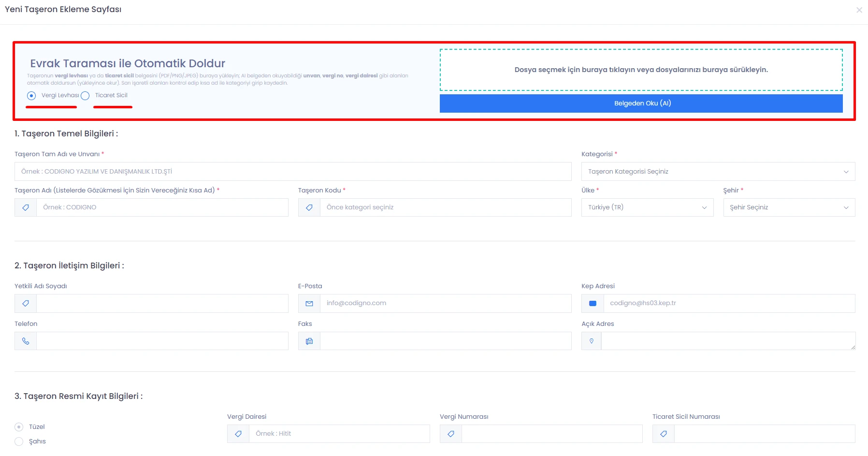Select the Ticaret Sicil radio option

click(85, 96)
